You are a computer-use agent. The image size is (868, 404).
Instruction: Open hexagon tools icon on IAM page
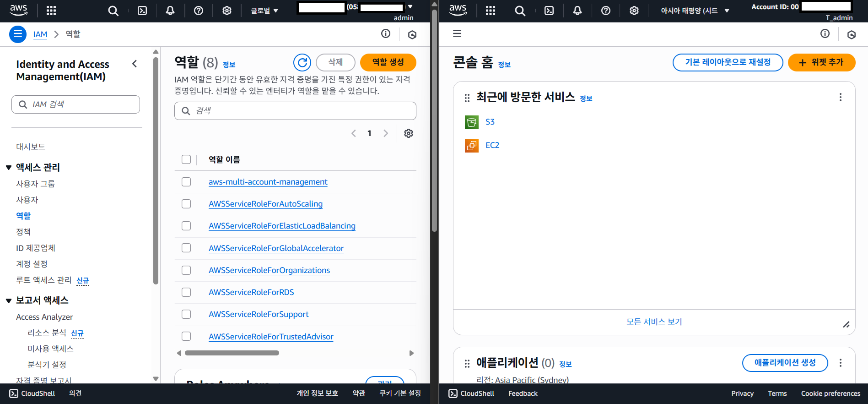[x=412, y=34]
